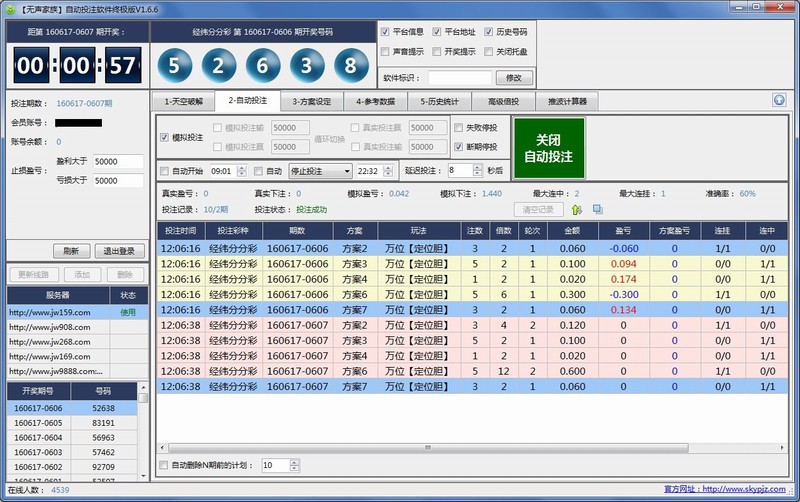Viewport: 800px width, 502px height.
Task: Click the first lottery ball showing 5
Action: click(174, 67)
